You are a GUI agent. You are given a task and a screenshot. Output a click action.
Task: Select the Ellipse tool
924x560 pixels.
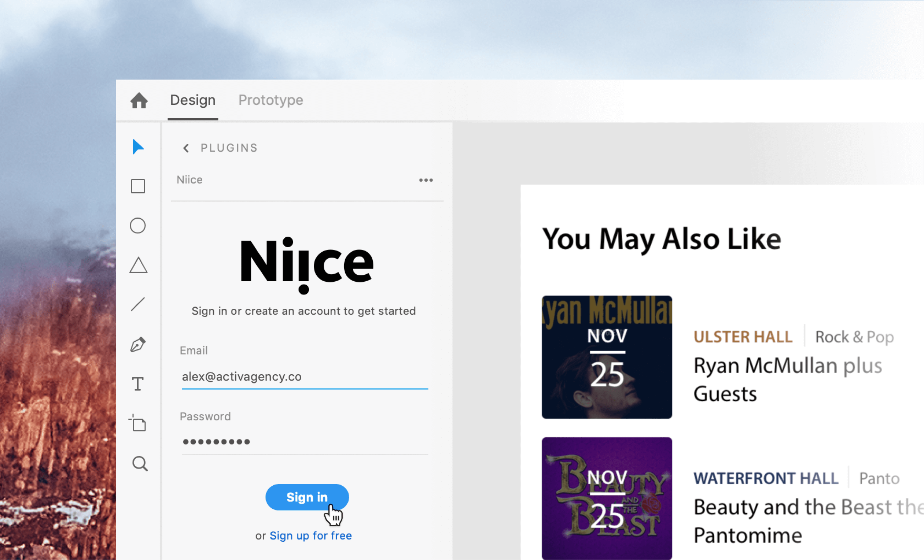[137, 226]
